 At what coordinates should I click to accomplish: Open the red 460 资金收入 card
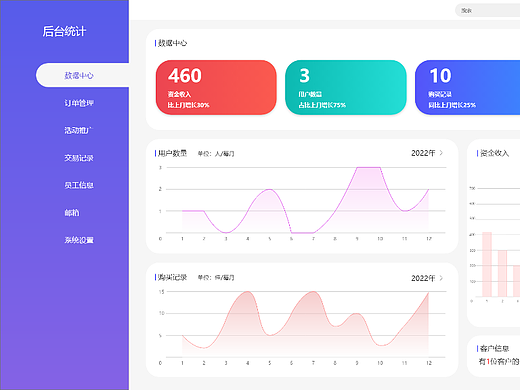(x=216, y=87)
